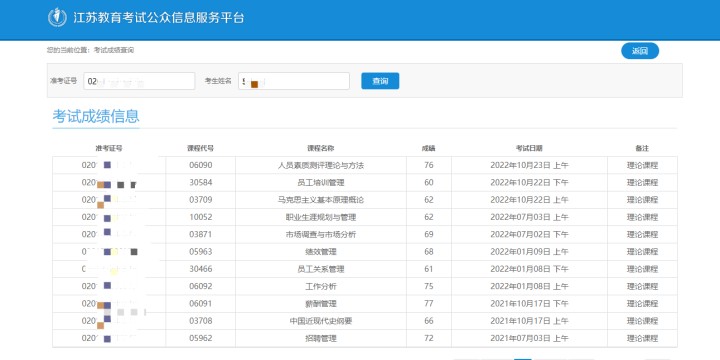Click the Jiangsu education exam platform logo
Screen dimensions: 720x360
coord(57,18)
